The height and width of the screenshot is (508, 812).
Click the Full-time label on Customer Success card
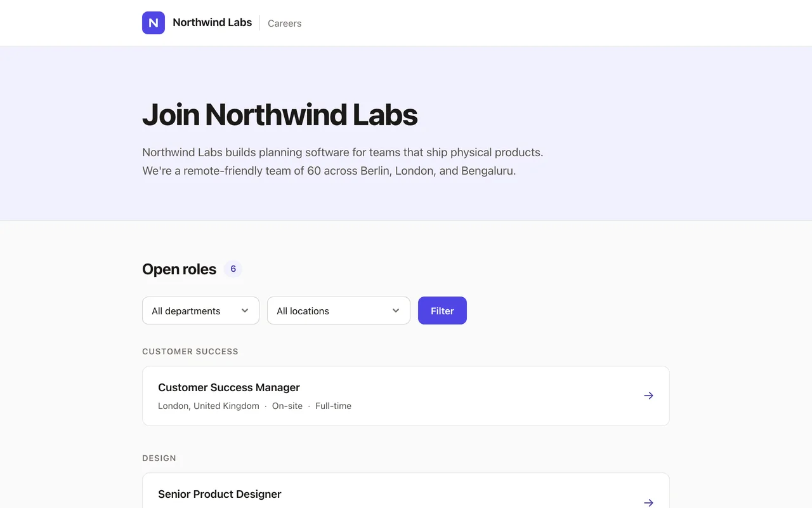point(333,406)
